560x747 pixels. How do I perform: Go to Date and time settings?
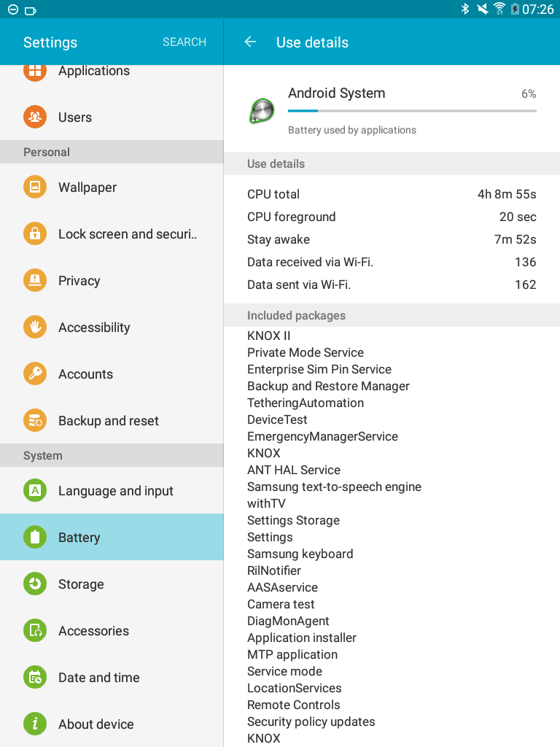(112, 677)
